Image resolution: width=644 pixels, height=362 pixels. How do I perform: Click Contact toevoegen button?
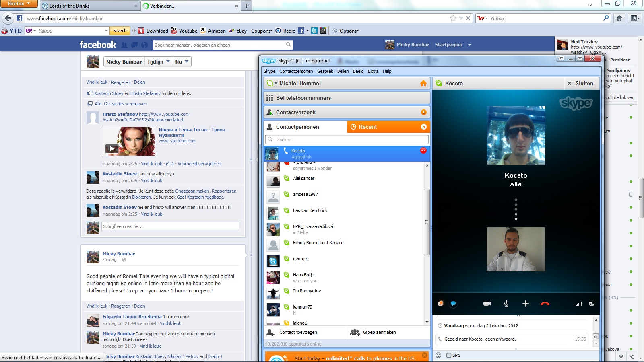[298, 332]
